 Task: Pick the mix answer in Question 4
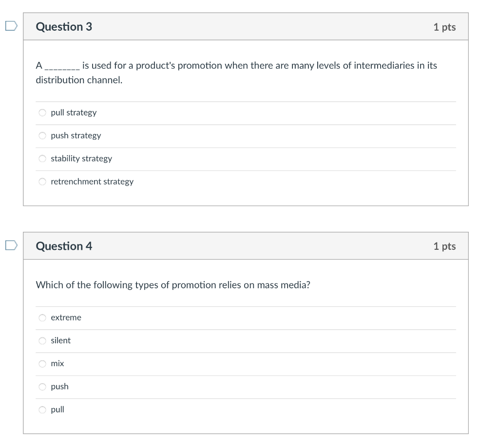pos(42,363)
